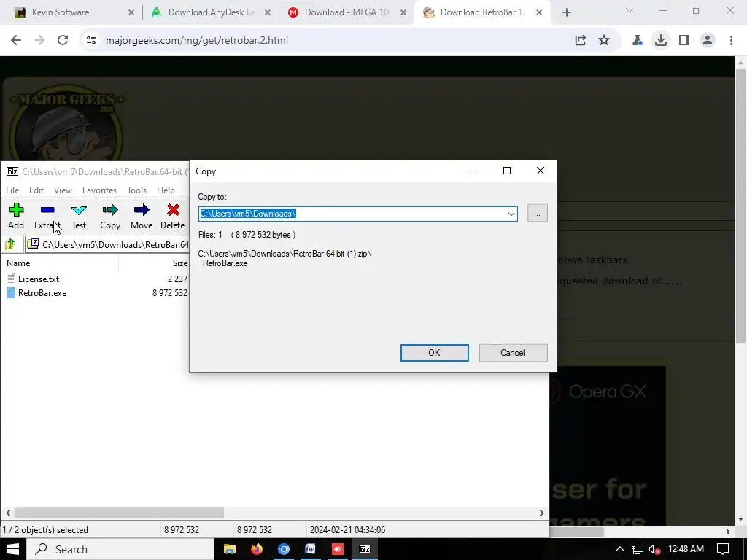
Task: Open the red recorder app on taskbar
Action: (x=337, y=549)
